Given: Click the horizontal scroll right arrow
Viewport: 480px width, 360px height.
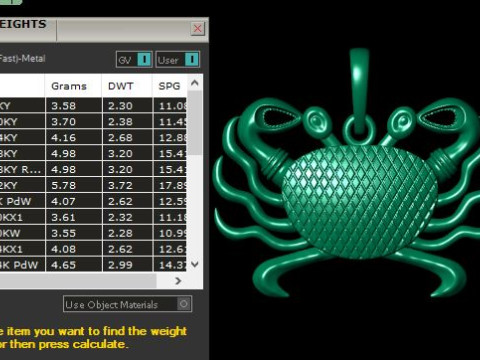Looking at the screenshot, I should (178, 281).
